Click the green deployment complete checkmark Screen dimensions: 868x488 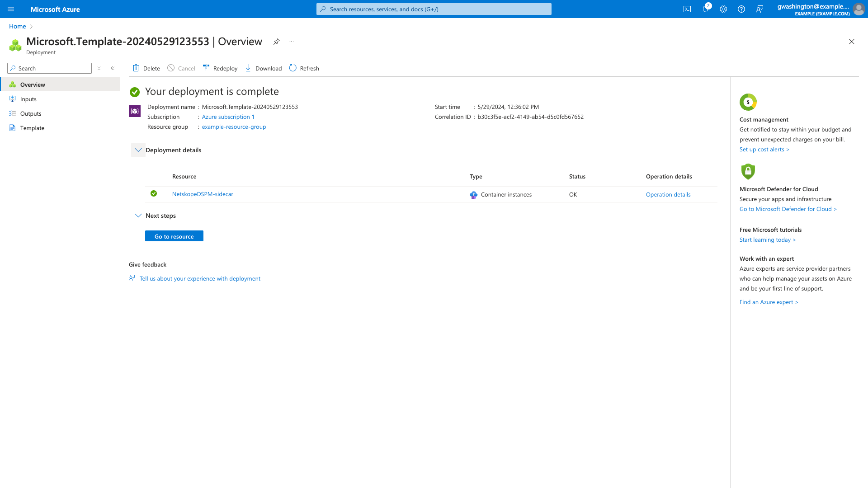[135, 92]
